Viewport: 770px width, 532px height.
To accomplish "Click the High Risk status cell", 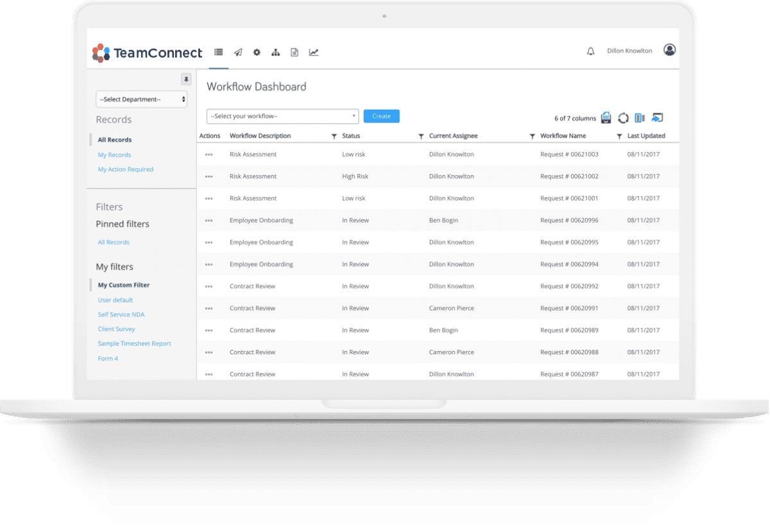I will (355, 176).
